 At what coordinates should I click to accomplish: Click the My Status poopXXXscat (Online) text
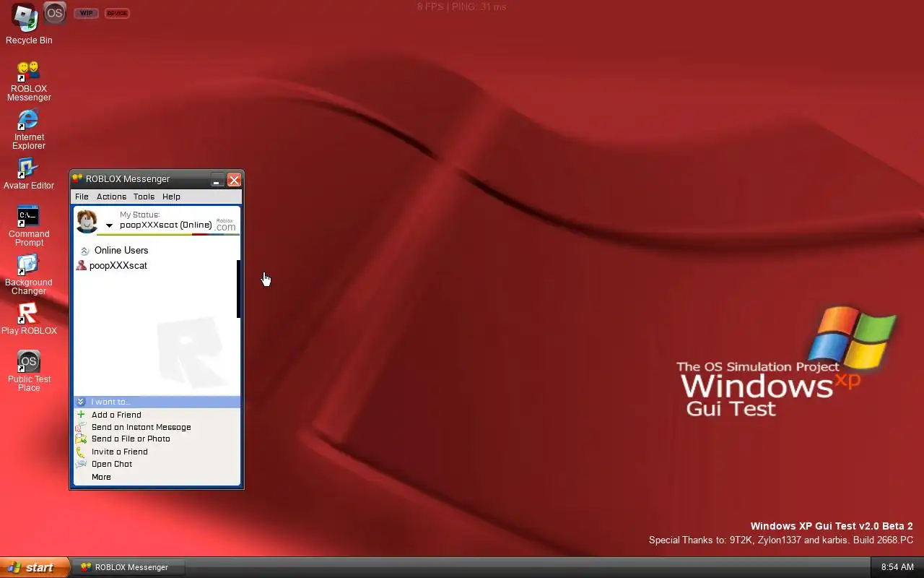coord(166,225)
